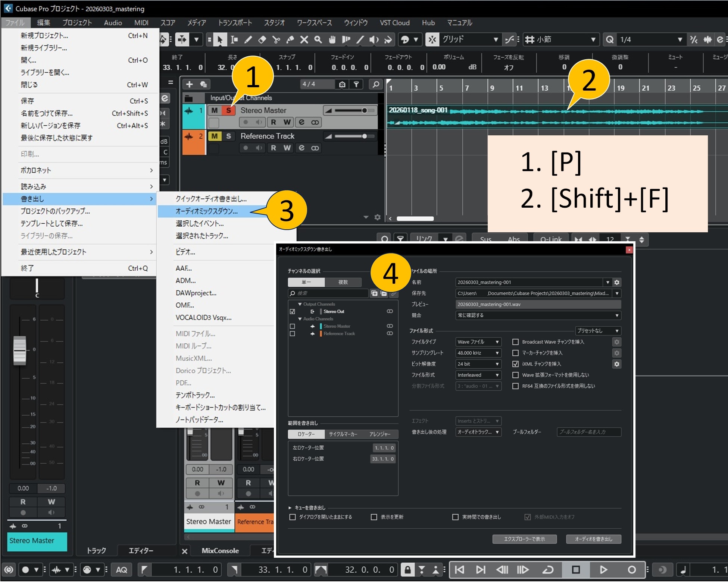Switch to the サイクルマーカー range tab

tap(343, 434)
